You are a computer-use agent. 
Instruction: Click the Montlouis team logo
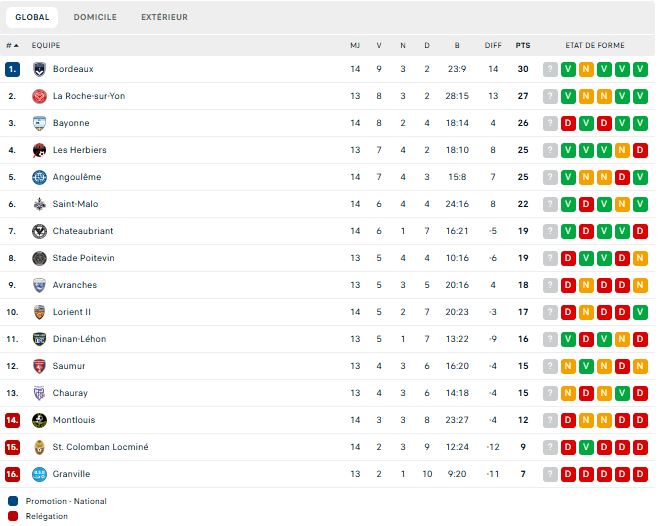(x=40, y=420)
